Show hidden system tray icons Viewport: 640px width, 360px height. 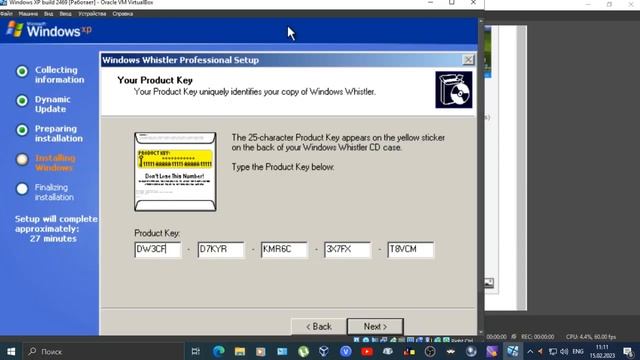pyautogui.click(x=530, y=351)
